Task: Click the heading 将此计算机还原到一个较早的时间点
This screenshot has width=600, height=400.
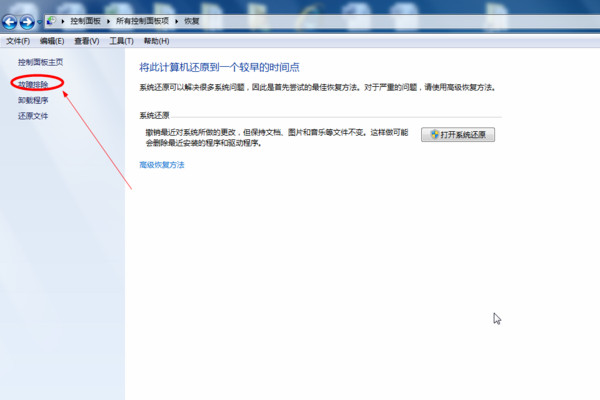Action: coord(219,67)
